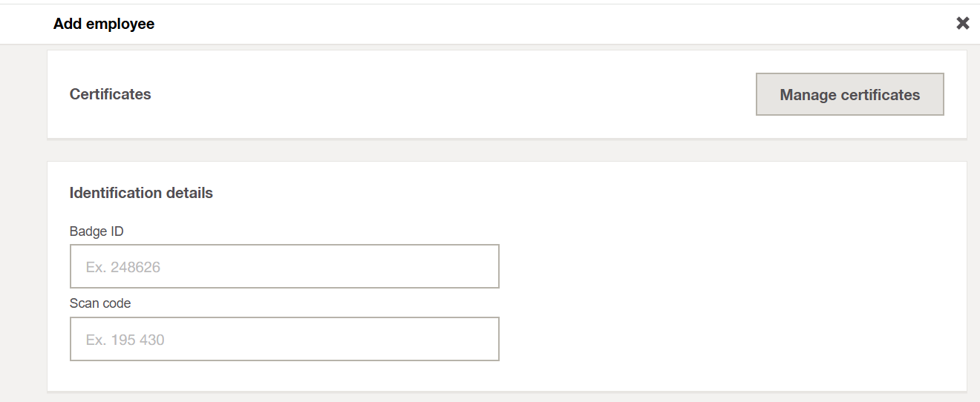Viewport: 980px width, 402px height.
Task: Select the Certificates section heading
Action: point(110,94)
